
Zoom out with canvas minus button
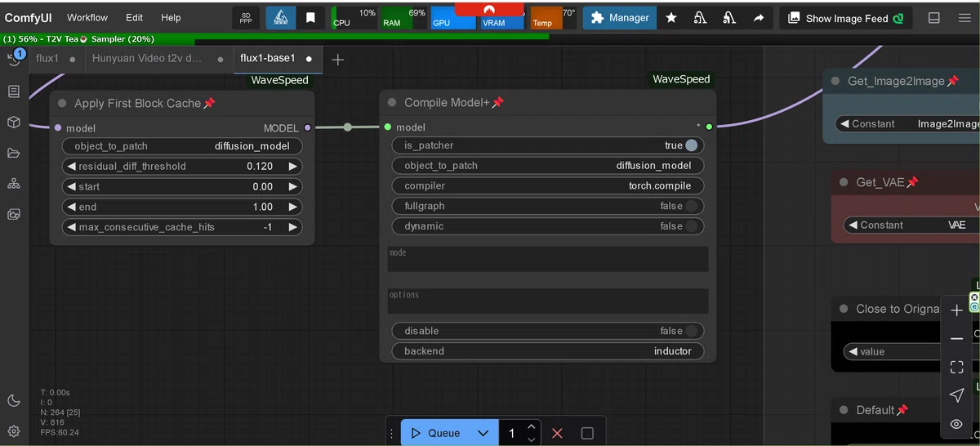click(957, 339)
